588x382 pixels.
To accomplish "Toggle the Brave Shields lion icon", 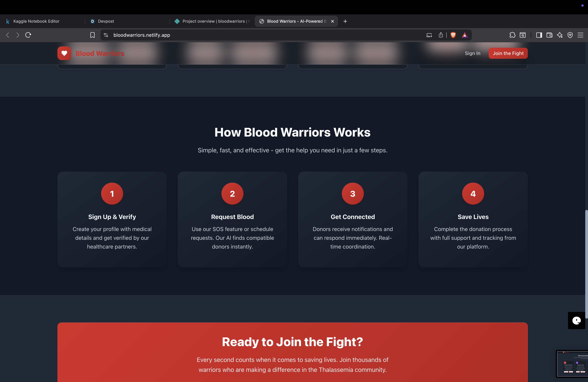I will tap(453, 35).
